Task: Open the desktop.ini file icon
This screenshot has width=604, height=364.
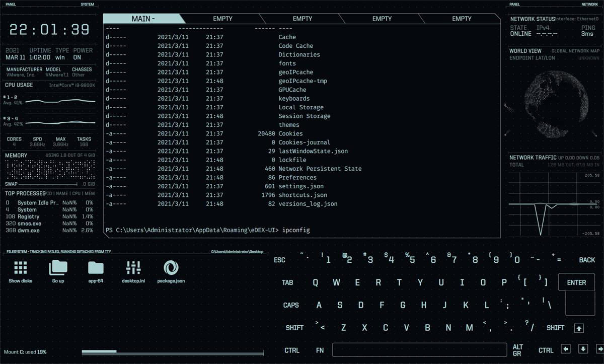Action: click(x=133, y=268)
